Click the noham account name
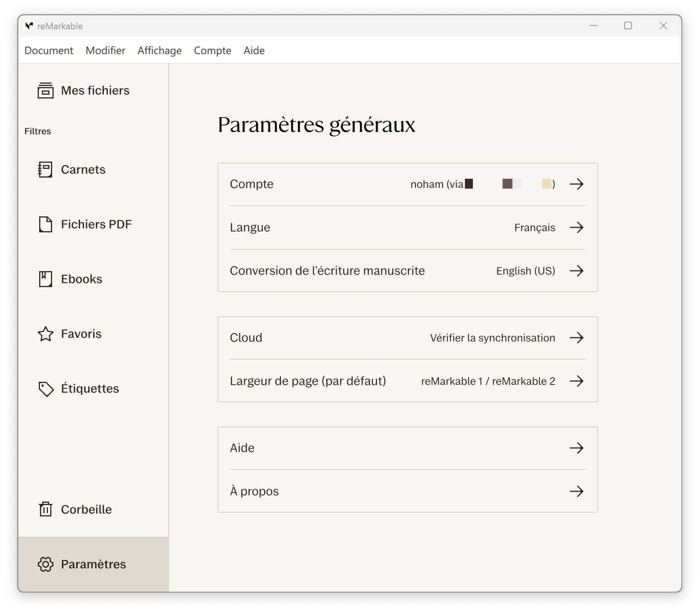The image size is (700, 613). 427,184
